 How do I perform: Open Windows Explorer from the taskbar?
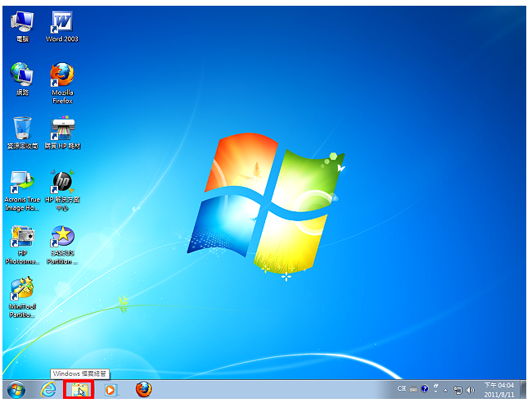pyautogui.click(x=79, y=390)
